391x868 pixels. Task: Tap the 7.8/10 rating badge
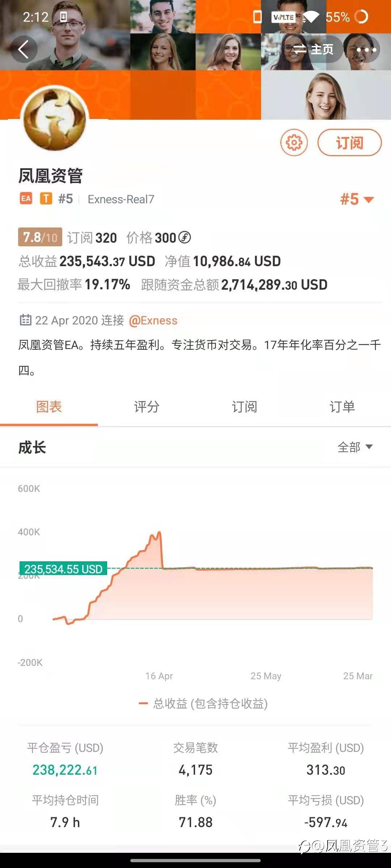(x=40, y=237)
